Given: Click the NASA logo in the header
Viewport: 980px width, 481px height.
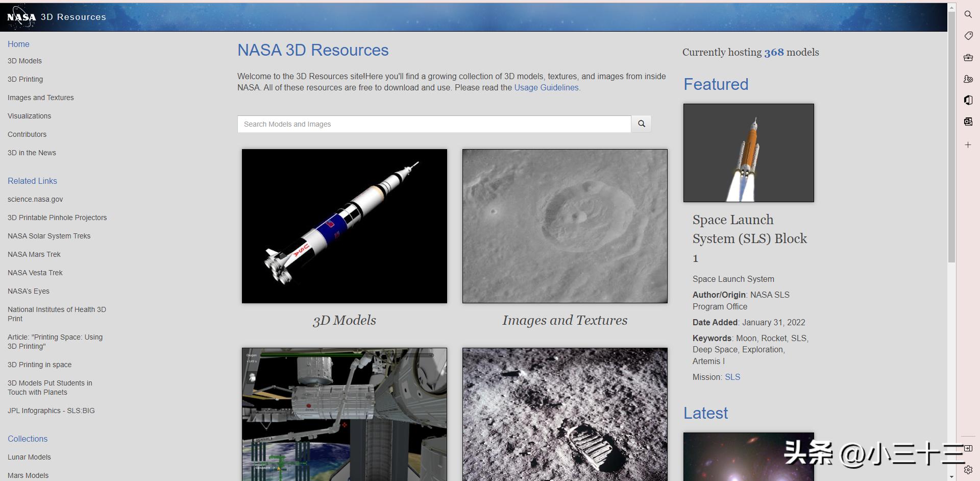Looking at the screenshot, I should tap(21, 17).
